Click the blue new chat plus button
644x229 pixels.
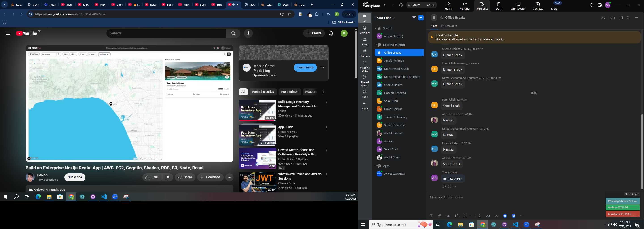click(x=421, y=18)
